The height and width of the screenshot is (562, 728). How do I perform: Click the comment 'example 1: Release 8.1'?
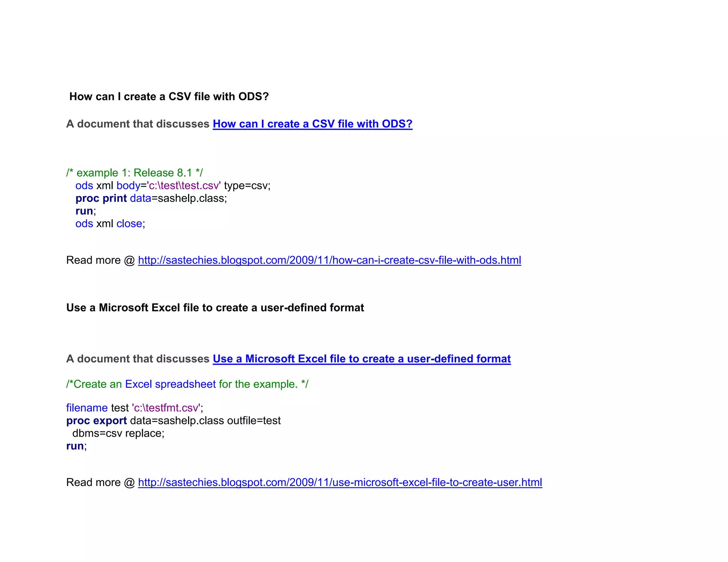(x=134, y=173)
